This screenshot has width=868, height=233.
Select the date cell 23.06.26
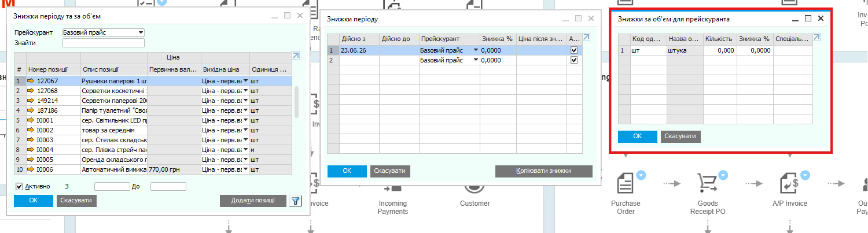[x=359, y=50]
